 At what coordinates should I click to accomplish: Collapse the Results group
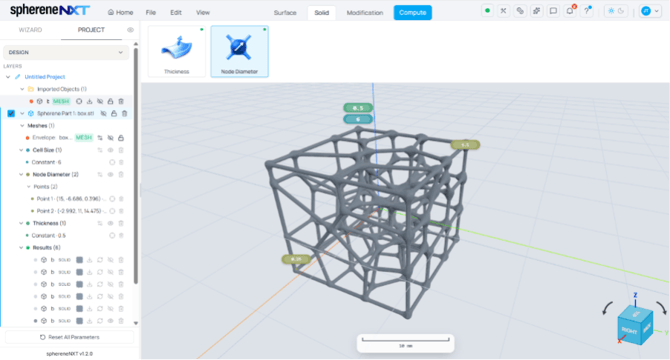point(21,248)
